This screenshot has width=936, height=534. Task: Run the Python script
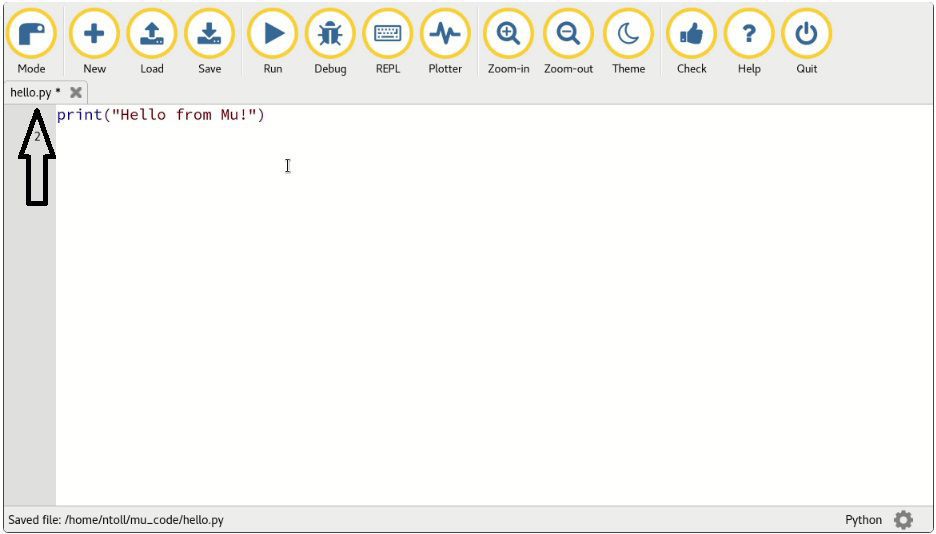tap(273, 42)
